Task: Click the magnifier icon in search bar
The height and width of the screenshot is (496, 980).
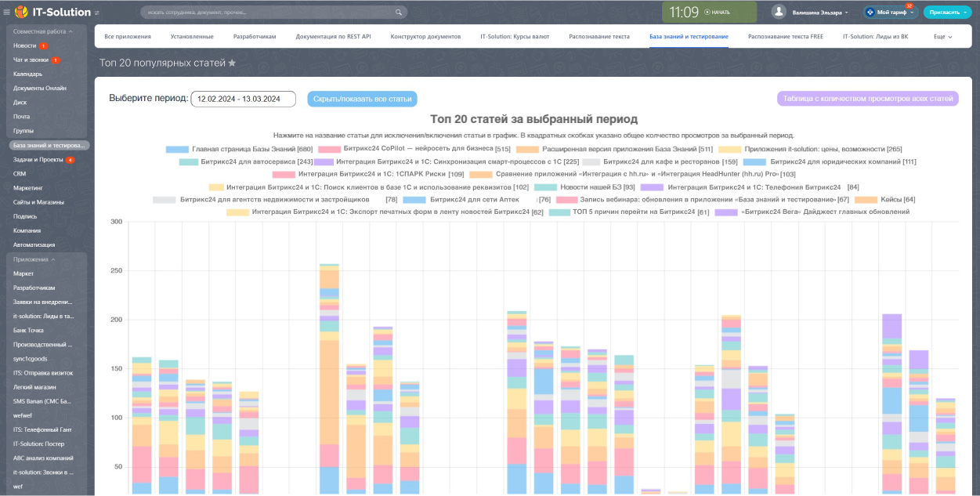Action: 399,13
